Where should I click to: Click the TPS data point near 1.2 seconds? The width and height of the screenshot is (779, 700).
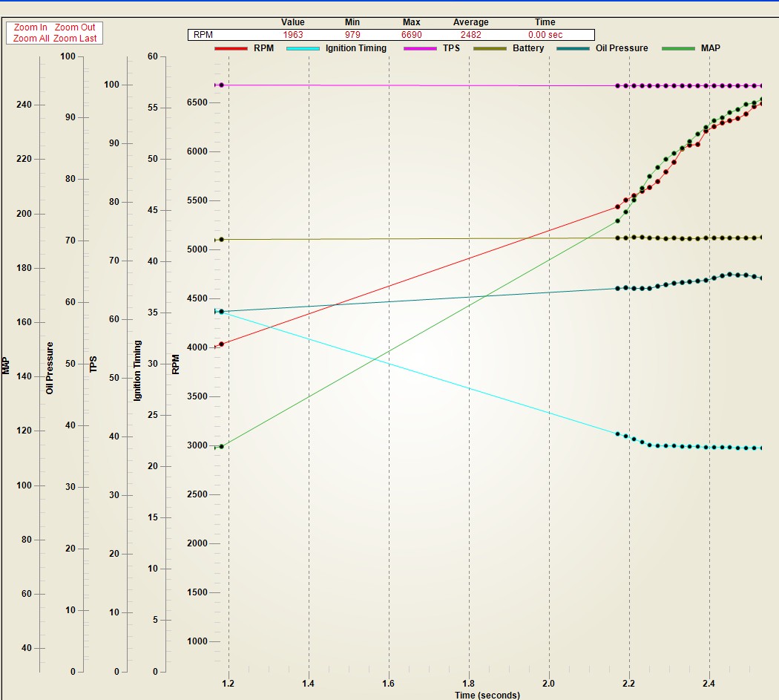221,85
